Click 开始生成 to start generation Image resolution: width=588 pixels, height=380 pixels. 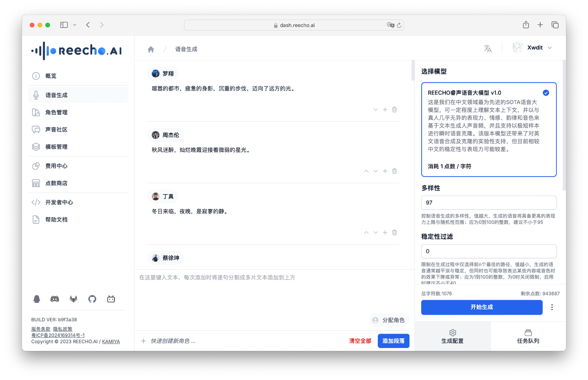click(482, 307)
